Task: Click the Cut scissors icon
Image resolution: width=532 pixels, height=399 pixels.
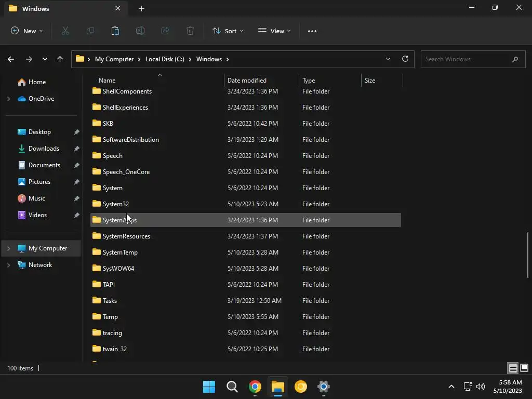Action: click(x=65, y=31)
